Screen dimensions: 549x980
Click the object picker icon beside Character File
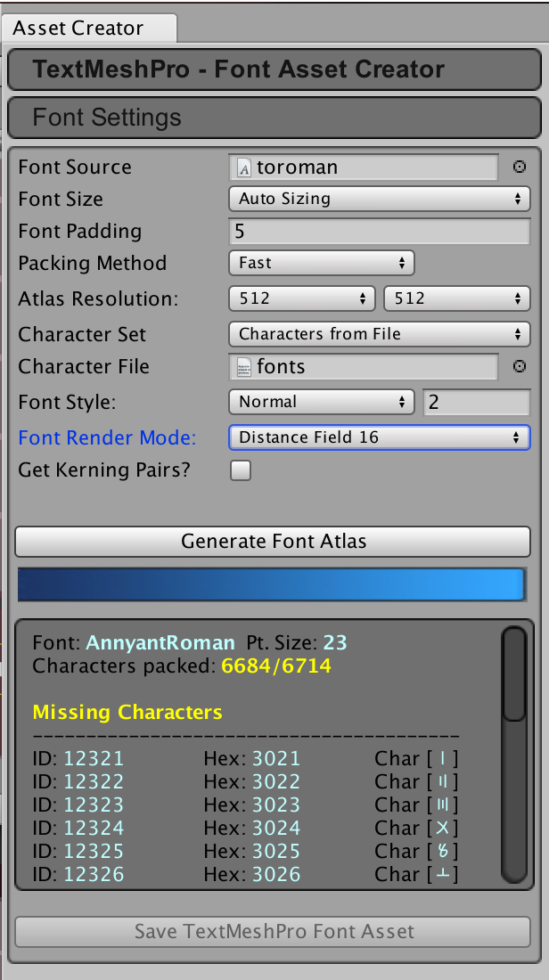tap(520, 366)
